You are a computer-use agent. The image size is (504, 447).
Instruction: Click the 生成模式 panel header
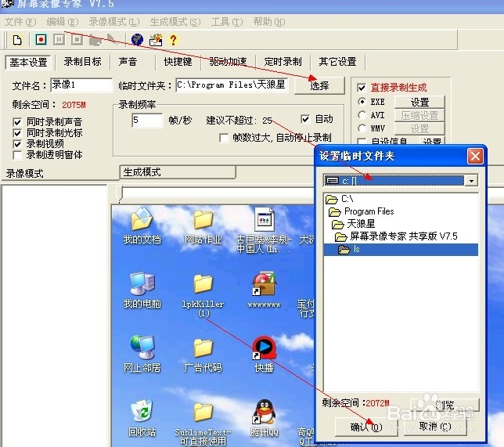tap(178, 172)
